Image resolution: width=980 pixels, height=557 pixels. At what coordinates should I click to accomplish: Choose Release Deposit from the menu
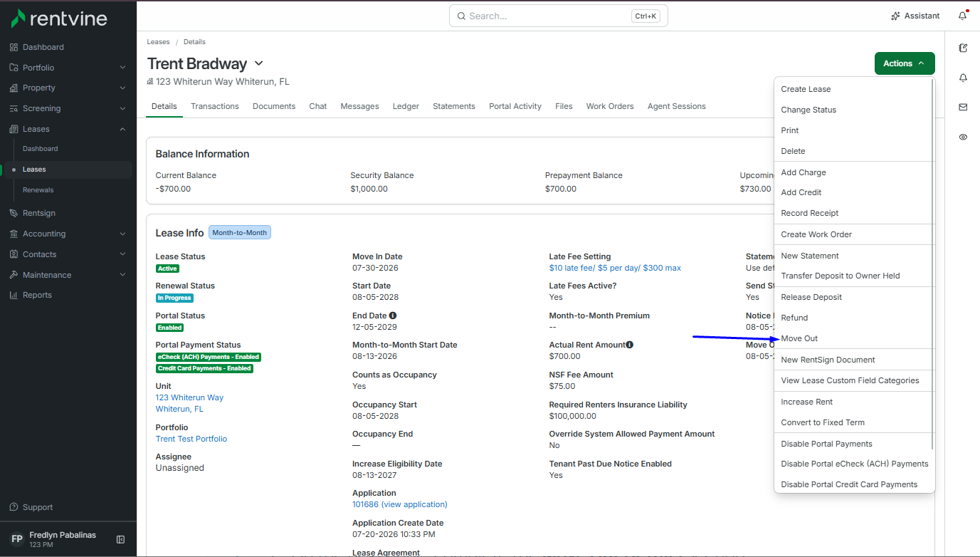click(x=811, y=297)
